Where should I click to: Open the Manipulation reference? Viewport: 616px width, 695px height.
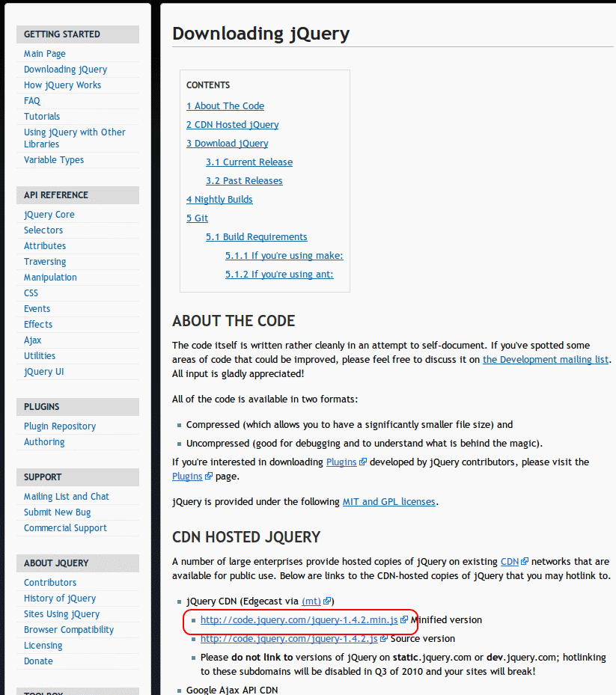click(50, 278)
